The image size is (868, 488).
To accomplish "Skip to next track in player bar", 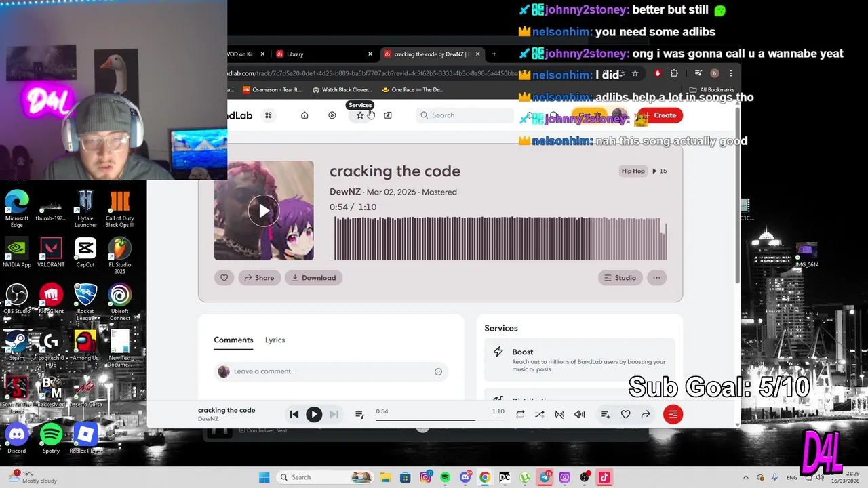I will (x=334, y=414).
